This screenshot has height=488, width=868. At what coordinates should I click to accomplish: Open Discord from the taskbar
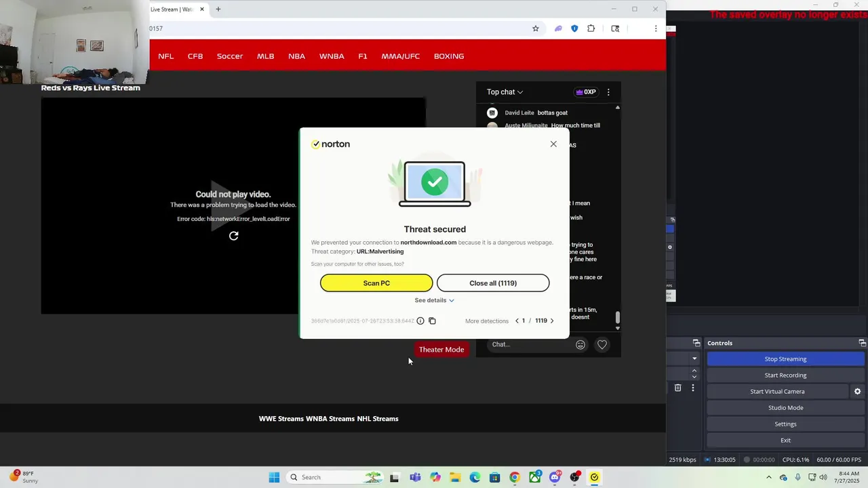pyautogui.click(x=555, y=477)
